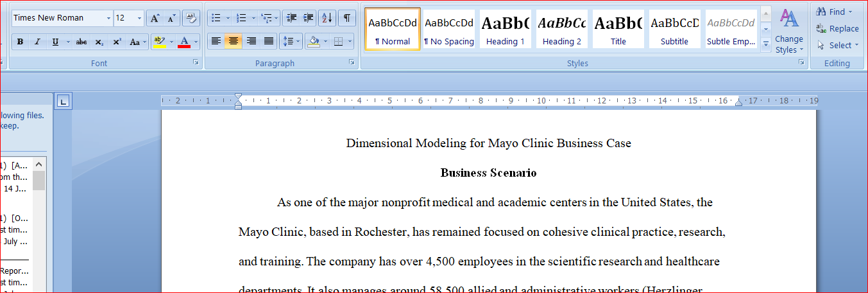Screen dimensions: 868x293
Task: Apply the Subtitle style
Action: click(675, 29)
